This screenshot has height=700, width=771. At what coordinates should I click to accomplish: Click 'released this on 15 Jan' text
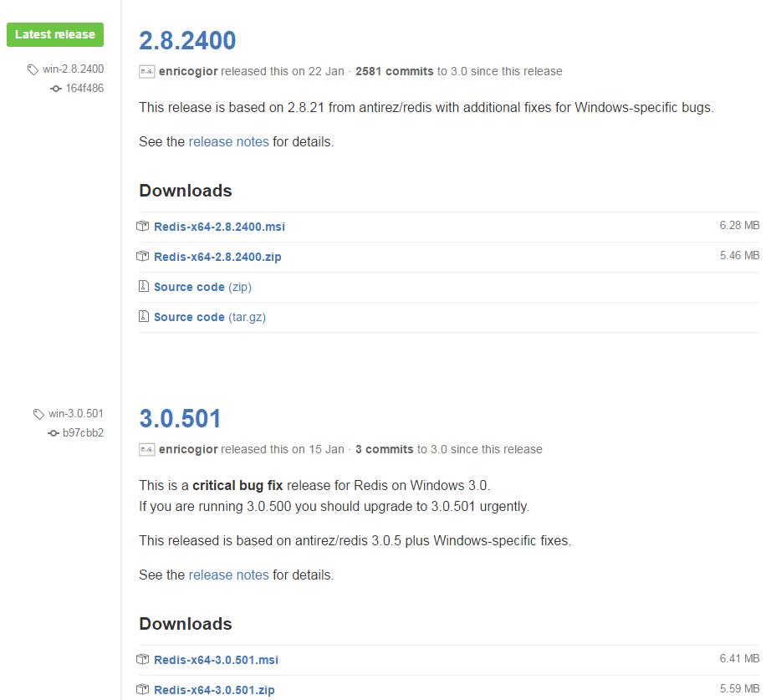283,450
